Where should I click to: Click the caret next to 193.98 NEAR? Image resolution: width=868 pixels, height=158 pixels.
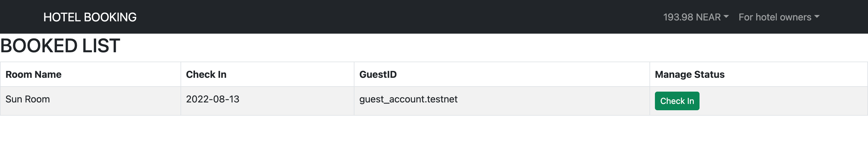coord(726,16)
